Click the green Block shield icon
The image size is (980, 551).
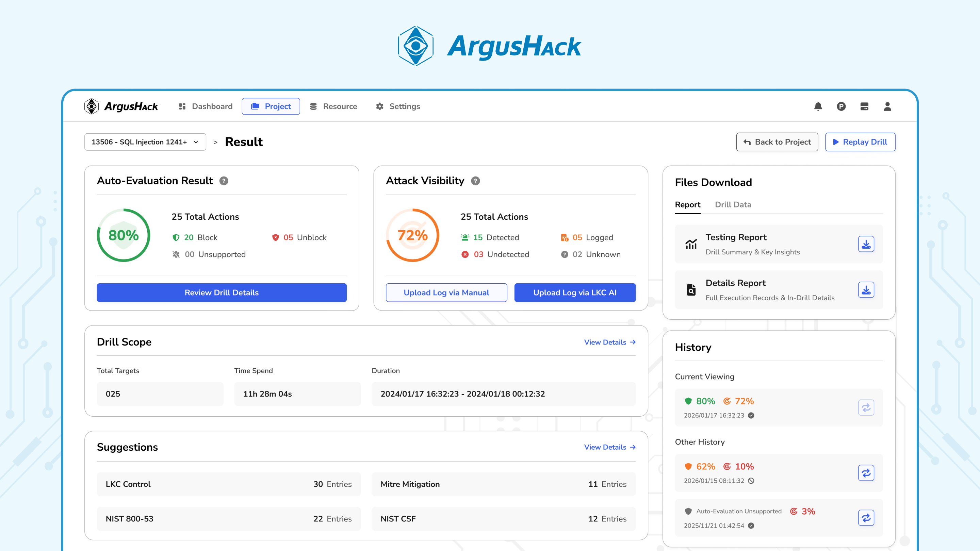click(176, 238)
